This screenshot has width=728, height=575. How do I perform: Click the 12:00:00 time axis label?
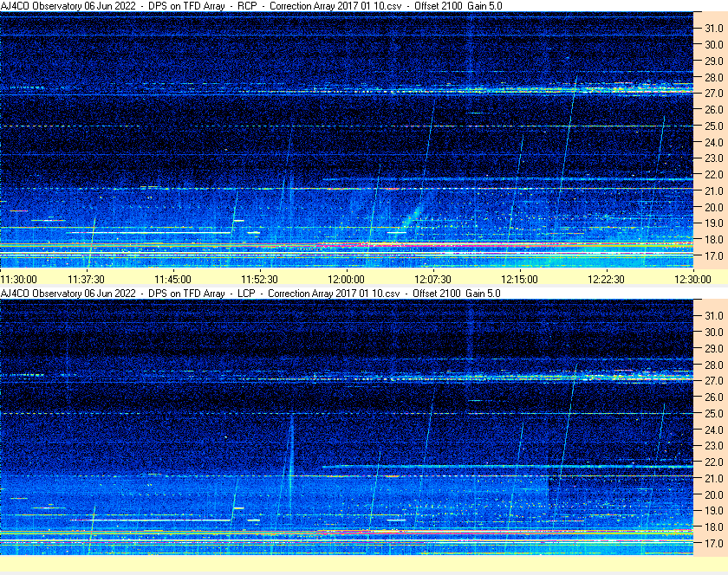(347, 279)
